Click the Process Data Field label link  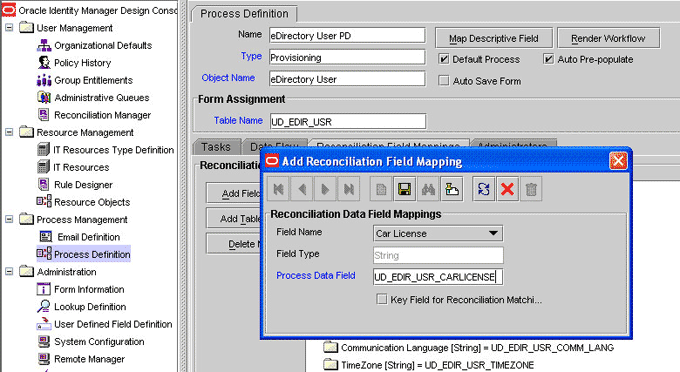pos(316,275)
